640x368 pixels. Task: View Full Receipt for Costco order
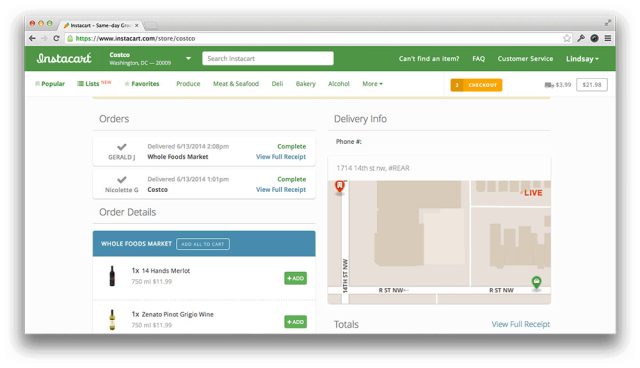281,190
